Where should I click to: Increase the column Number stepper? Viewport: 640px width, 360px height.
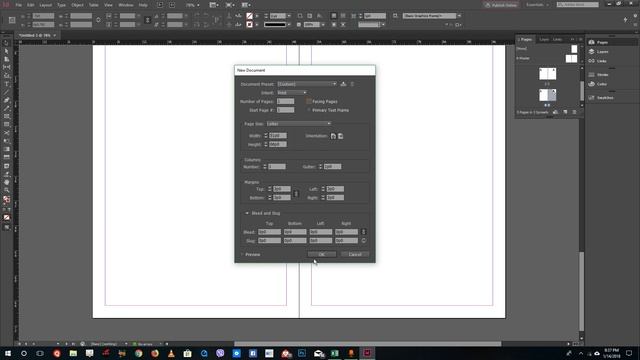[x=265, y=165]
